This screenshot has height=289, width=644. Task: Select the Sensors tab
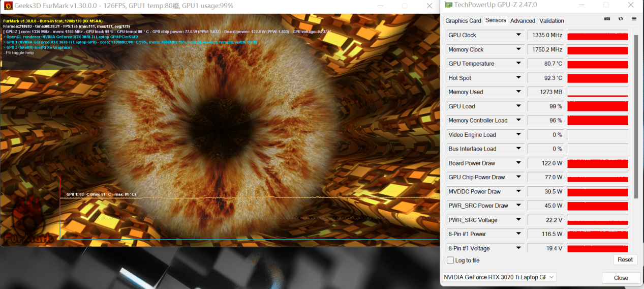[x=496, y=20]
